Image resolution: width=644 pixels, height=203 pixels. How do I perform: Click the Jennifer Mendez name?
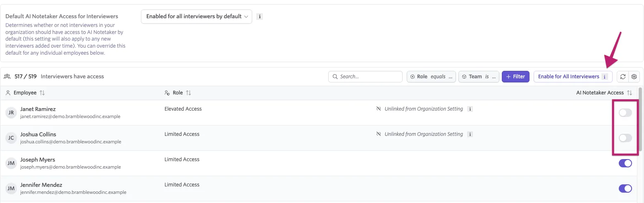click(x=41, y=185)
